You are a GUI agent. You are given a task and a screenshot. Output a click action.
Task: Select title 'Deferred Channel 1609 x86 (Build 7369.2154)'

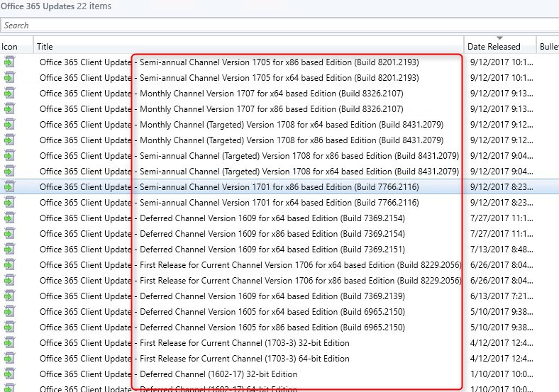[223, 234]
